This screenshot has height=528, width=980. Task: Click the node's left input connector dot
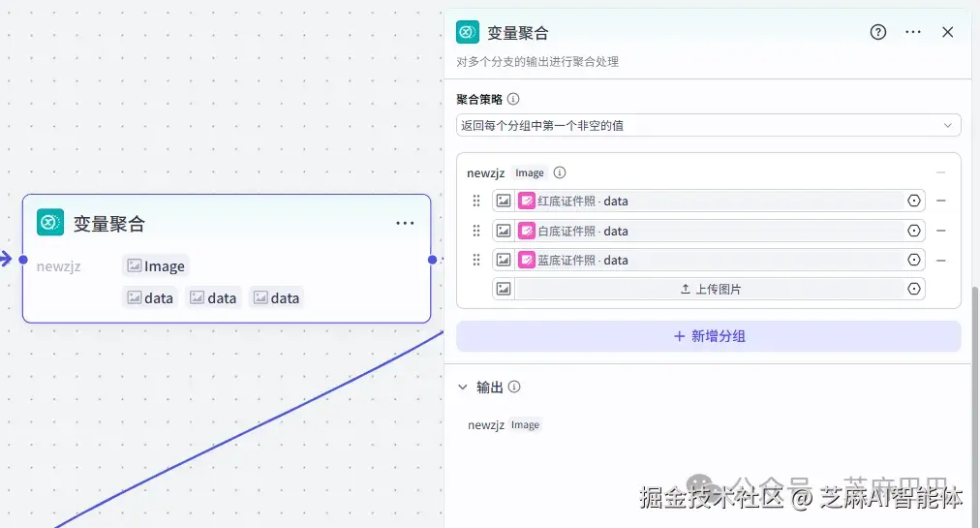23,259
